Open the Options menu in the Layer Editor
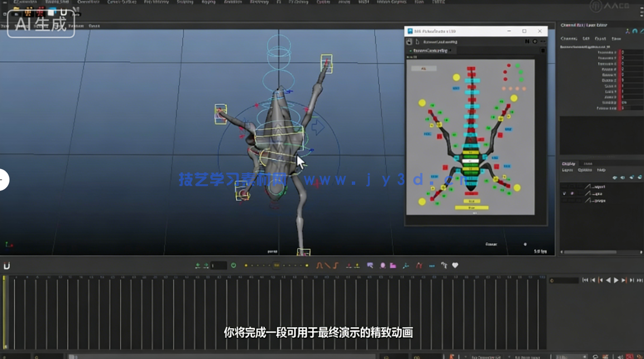Viewport: 644px width, 359px height. (x=584, y=170)
